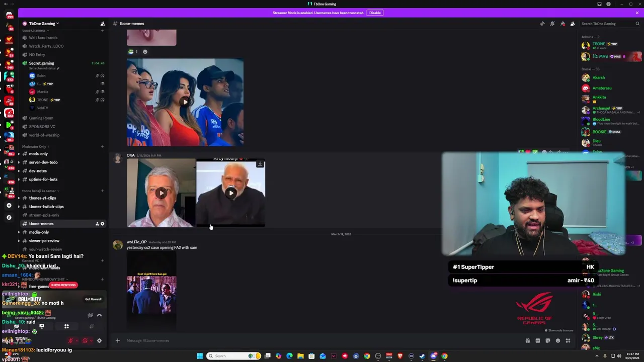Viewport: 644px width, 362px height.
Task: Add channel to Moderator Only category
Action: (x=102, y=146)
